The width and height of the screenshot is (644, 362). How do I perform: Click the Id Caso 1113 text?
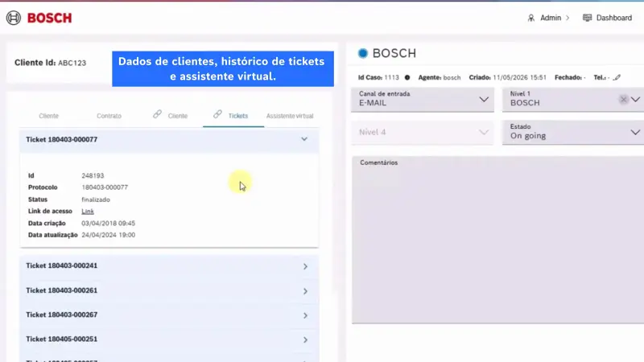pos(378,77)
